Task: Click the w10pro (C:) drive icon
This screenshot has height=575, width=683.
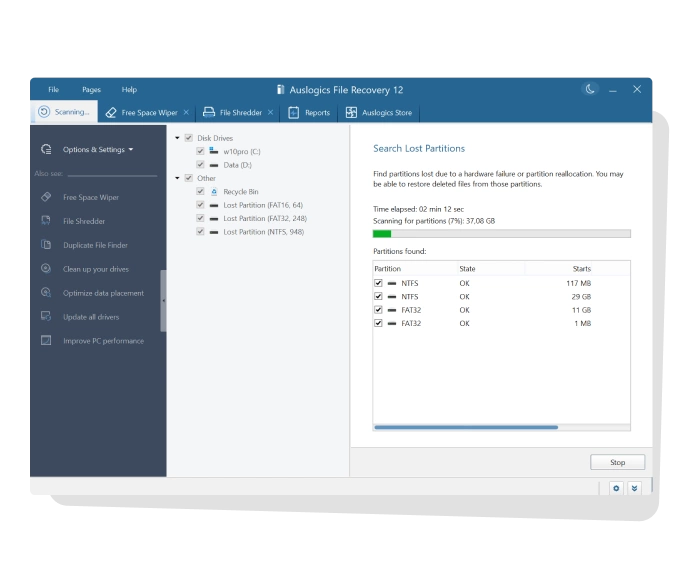Action: pos(214,151)
